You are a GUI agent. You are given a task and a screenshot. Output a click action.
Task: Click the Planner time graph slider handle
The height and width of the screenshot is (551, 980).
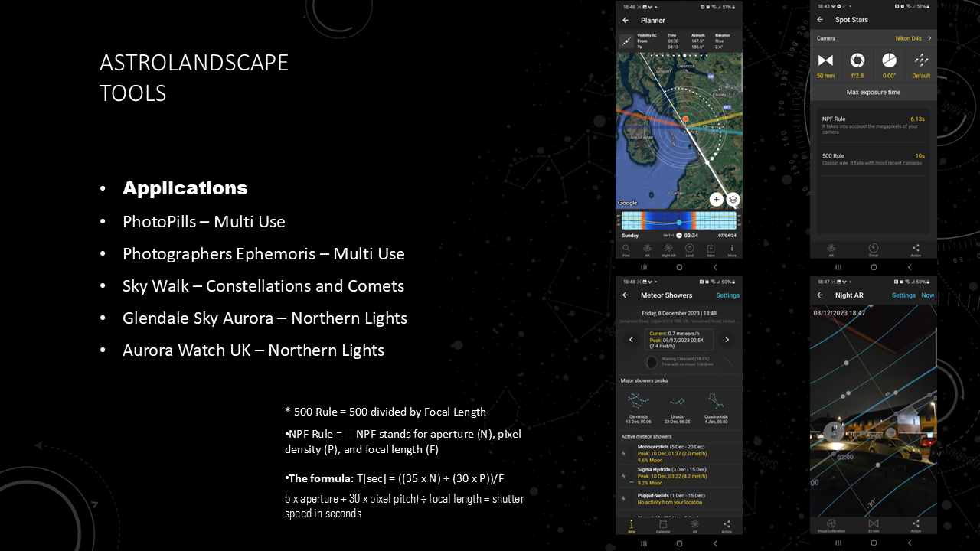(x=678, y=222)
